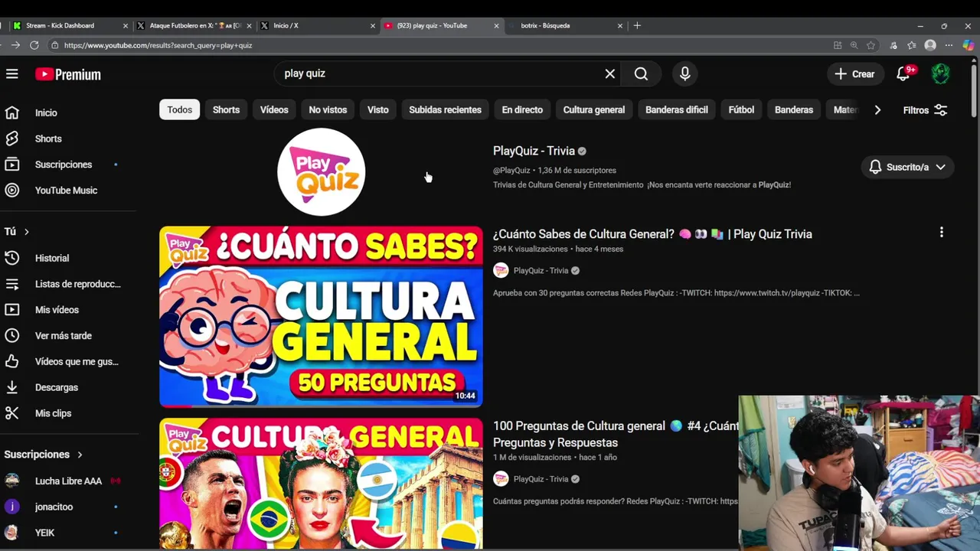Open the account avatar menu
980x551 pixels.
click(940, 73)
